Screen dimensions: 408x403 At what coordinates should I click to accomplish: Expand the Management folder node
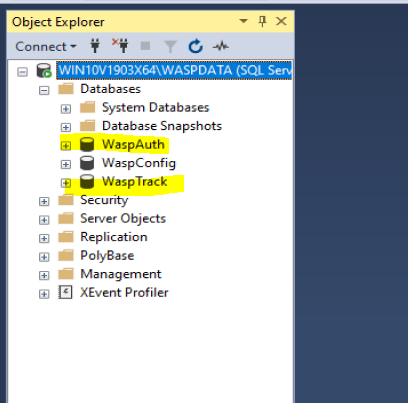pos(44,275)
